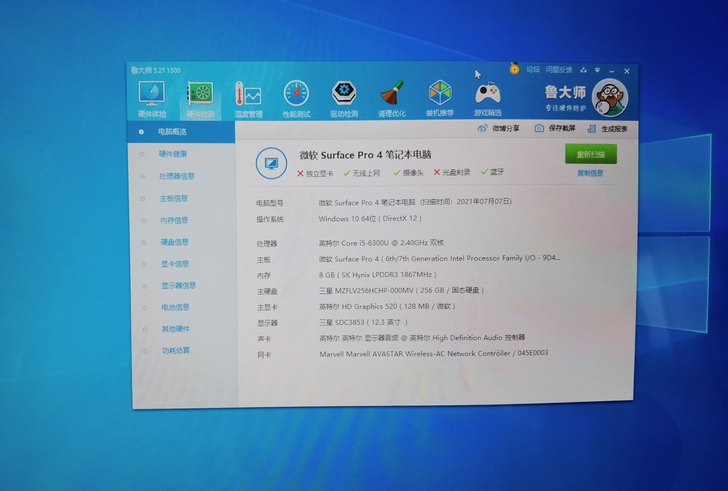Click the scan date 2021年07月07日 text
728x491 pixels.
(x=483, y=201)
